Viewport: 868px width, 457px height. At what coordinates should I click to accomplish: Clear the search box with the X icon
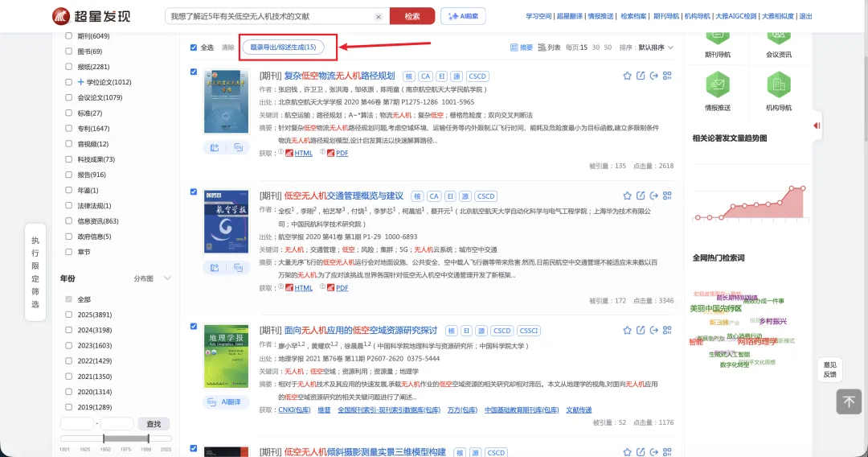pyautogui.click(x=379, y=16)
